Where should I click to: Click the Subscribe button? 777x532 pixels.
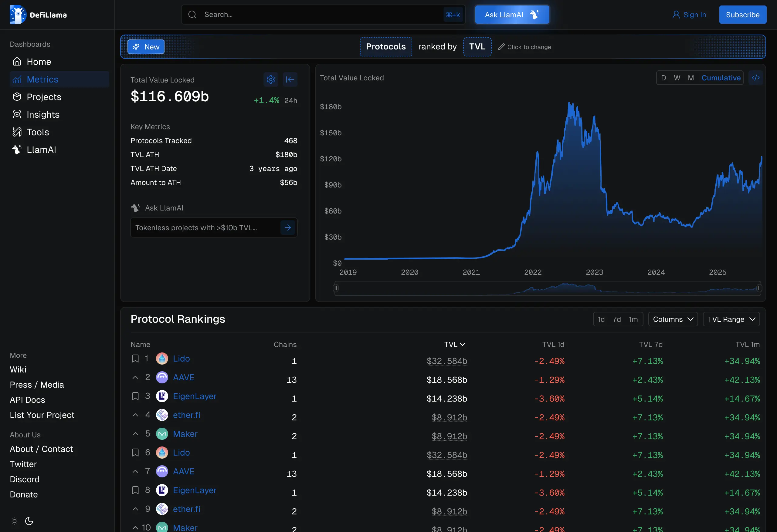[x=743, y=15]
